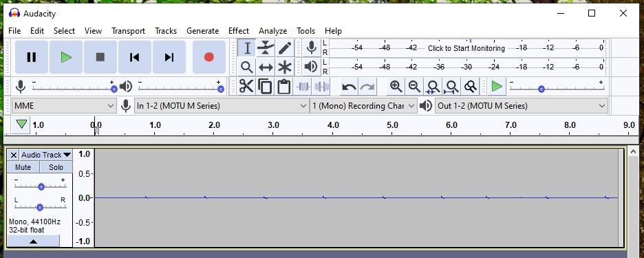Open the In 1-2 recording device dropdown
644x258 pixels.
[222, 106]
